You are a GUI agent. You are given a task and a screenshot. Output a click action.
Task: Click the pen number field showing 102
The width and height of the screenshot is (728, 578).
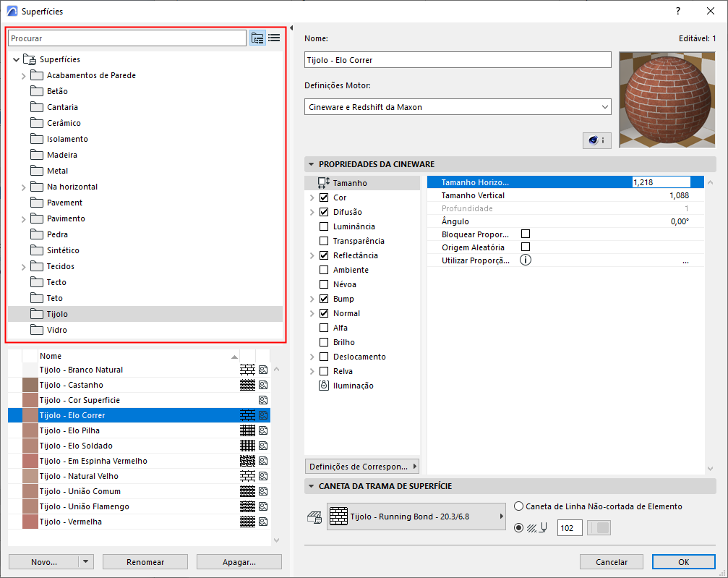570,528
